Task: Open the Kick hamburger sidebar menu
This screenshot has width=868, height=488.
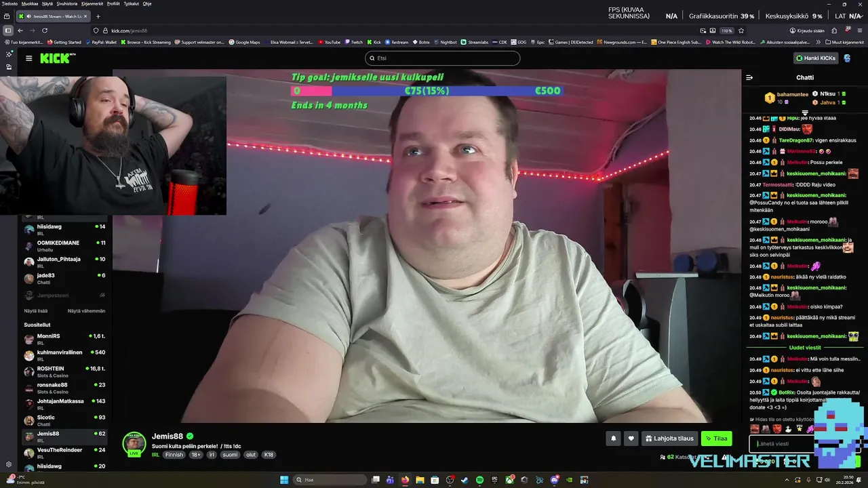Action: click(x=29, y=58)
